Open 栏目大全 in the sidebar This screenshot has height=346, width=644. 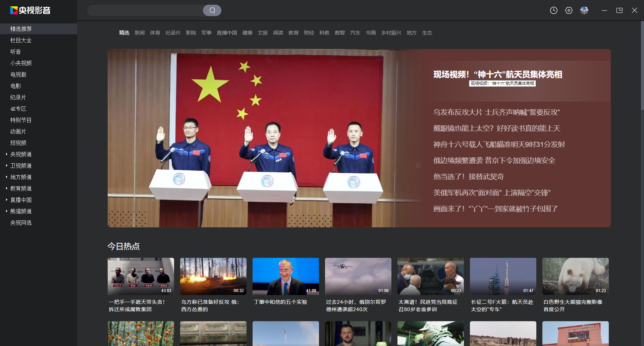(21, 40)
